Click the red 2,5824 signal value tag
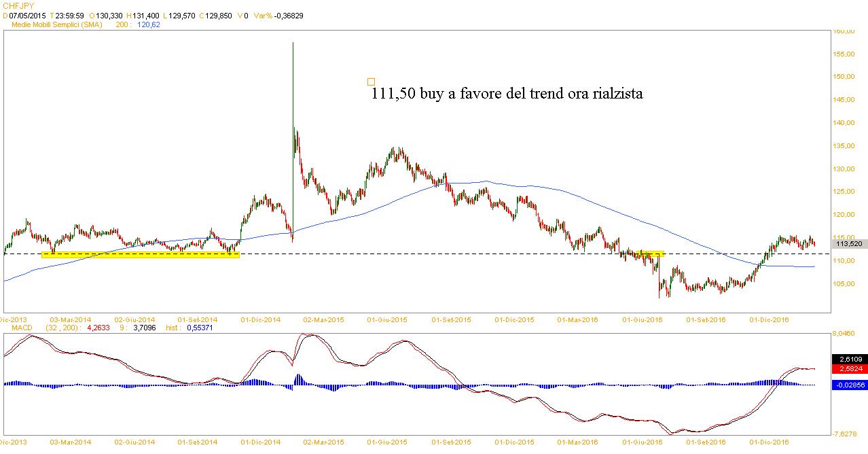Screen dimensions: 868x454 tap(849, 368)
